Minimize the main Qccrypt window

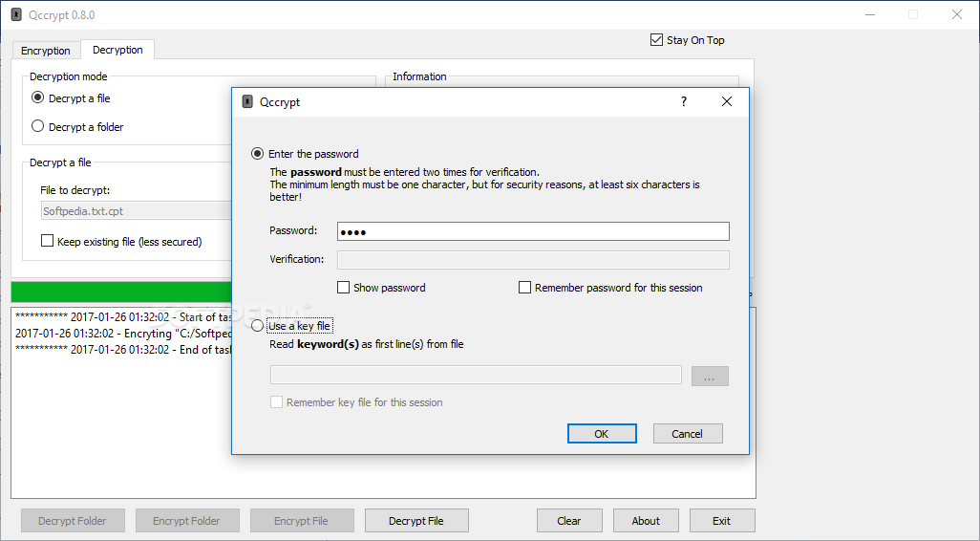[869, 14]
